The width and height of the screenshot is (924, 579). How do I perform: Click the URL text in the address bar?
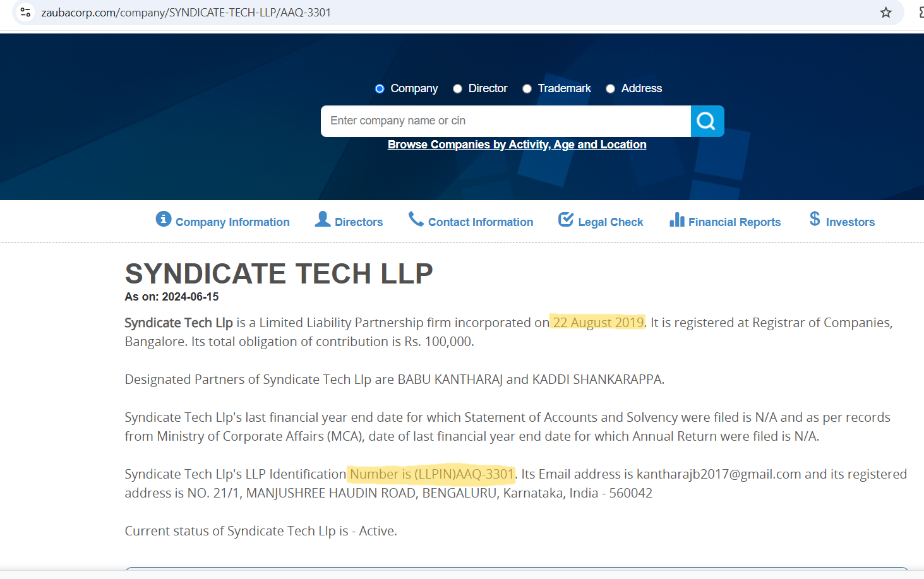[x=186, y=13]
